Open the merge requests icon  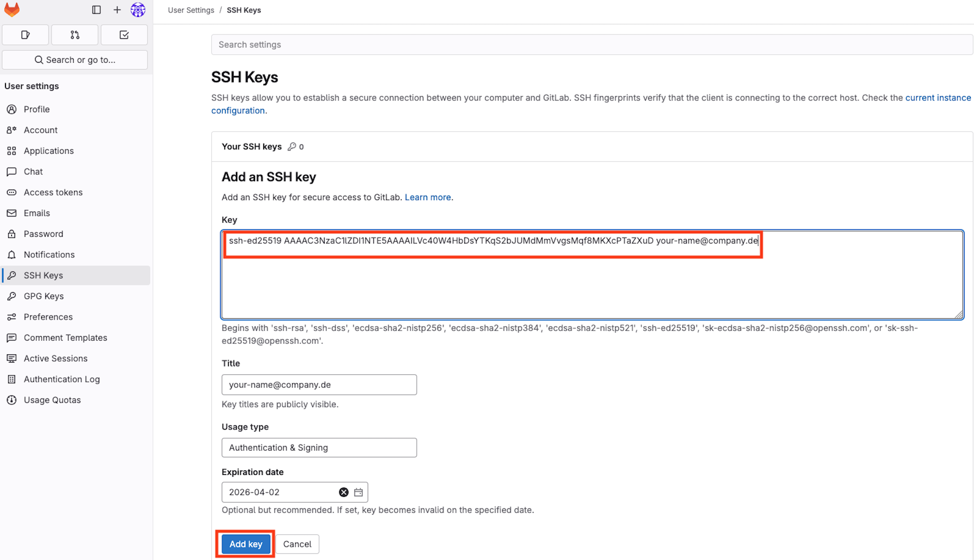click(75, 35)
